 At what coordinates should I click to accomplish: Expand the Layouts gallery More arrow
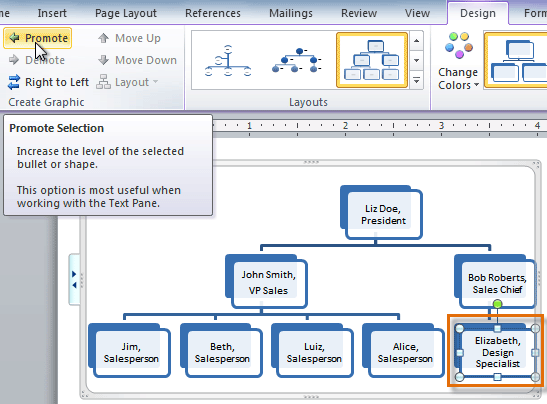(417, 80)
